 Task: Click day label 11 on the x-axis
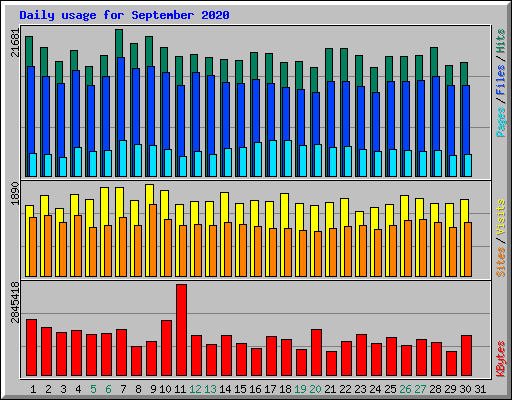click(x=180, y=389)
